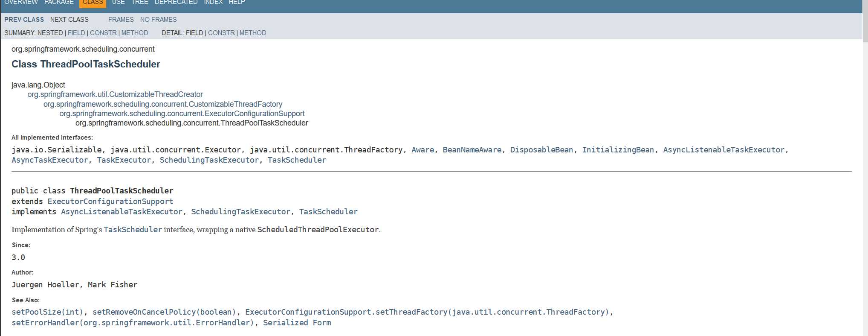The image size is (868, 336).
Task: Open the Serialized Form link
Action: (297, 323)
